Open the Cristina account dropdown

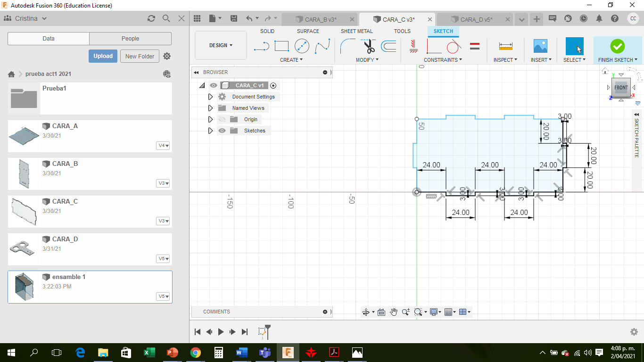pyautogui.click(x=31, y=18)
